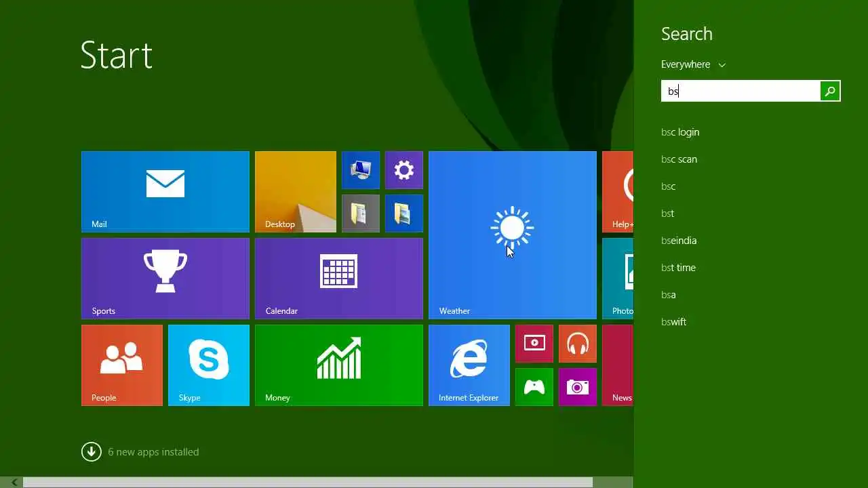868x488 pixels.
Task: Open the Photos tile
Action: click(x=618, y=279)
